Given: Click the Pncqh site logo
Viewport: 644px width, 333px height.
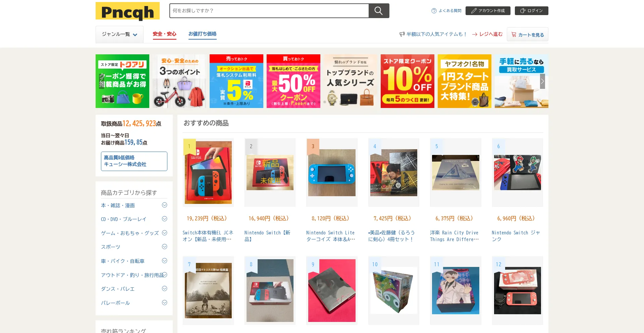Looking at the screenshot, I should (127, 11).
